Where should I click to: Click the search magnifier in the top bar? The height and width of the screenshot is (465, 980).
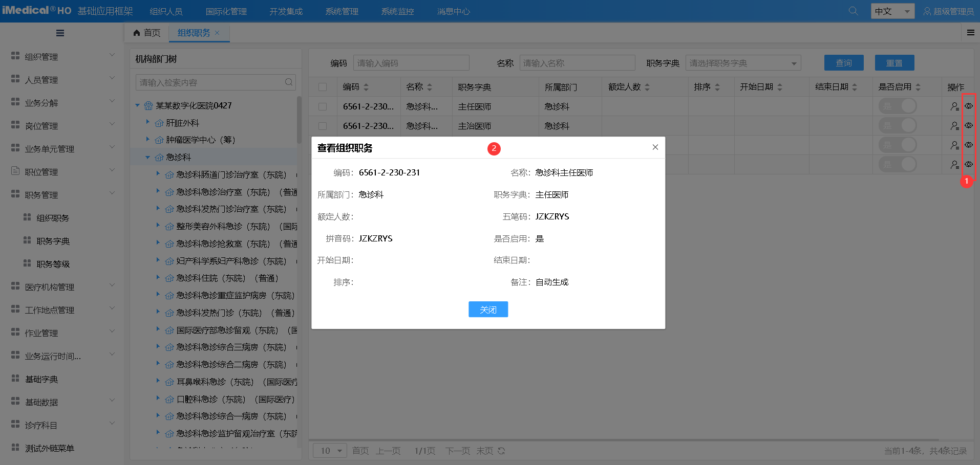[x=853, y=11]
